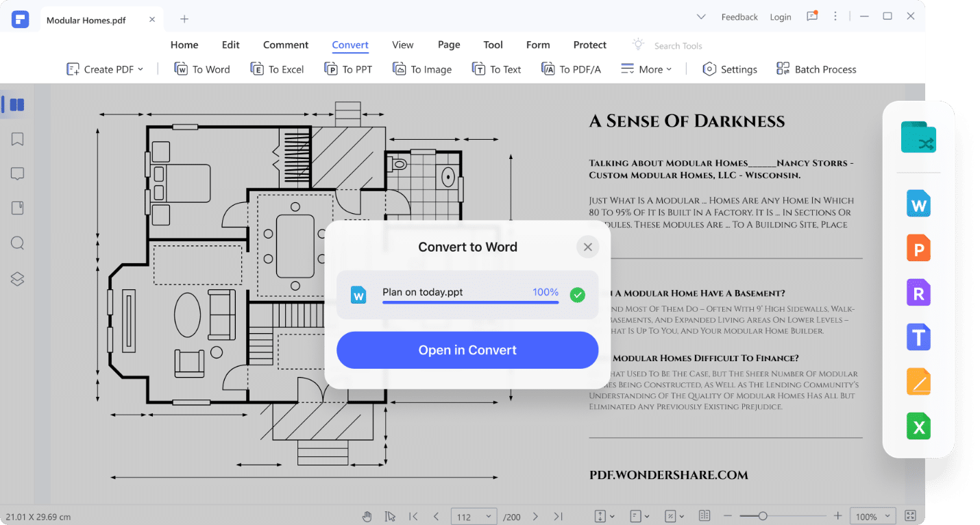Select the hand pan tool
The height and width of the screenshot is (525, 980).
click(x=367, y=516)
